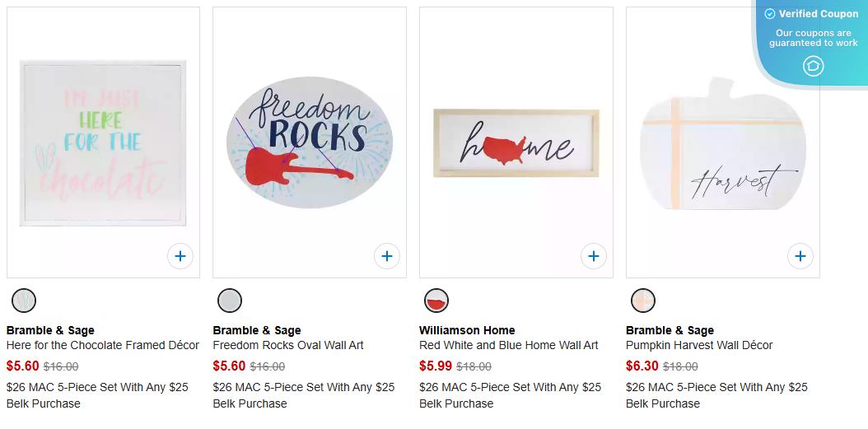
Task: Click the Verified Coupon checkmark icon
Action: [x=770, y=14]
